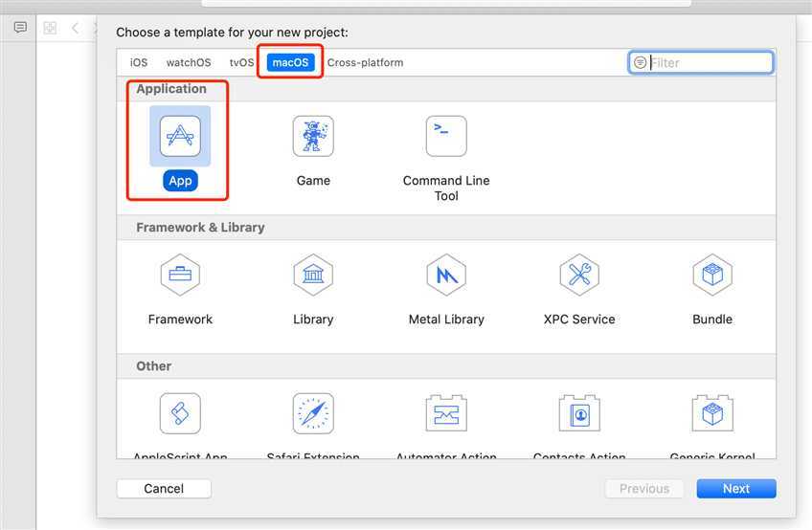Pick the Framework template icon
The image size is (812, 530).
point(180,276)
